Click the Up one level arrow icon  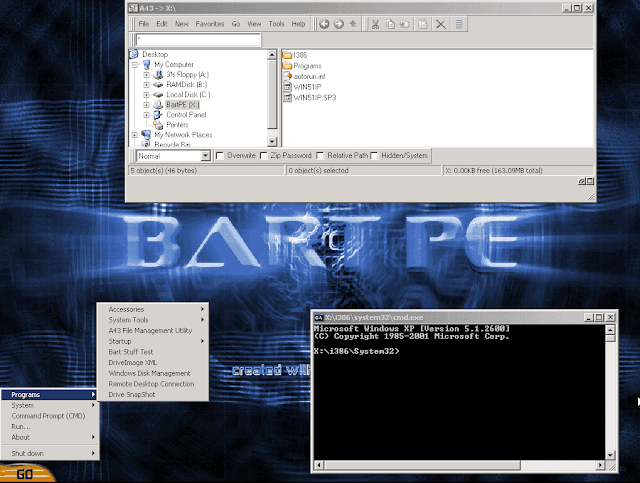(353, 24)
